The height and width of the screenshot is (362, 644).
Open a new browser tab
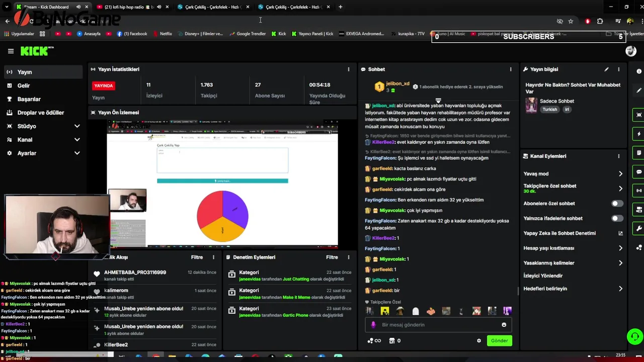tap(341, 7)
